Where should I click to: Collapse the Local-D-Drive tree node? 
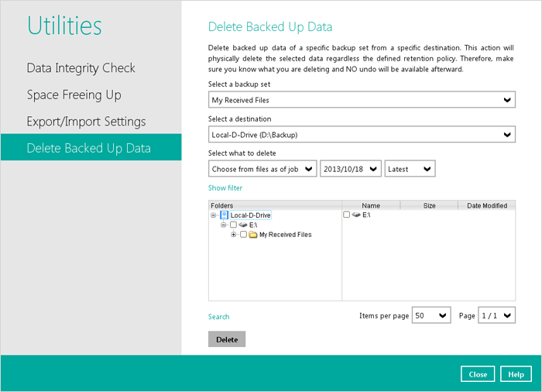pyautogui.click(x=214, y=215)
